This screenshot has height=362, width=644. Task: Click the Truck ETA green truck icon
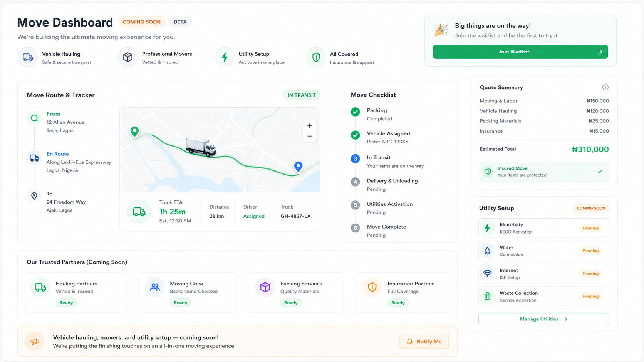pyautogui.click(x=139, y=212)
